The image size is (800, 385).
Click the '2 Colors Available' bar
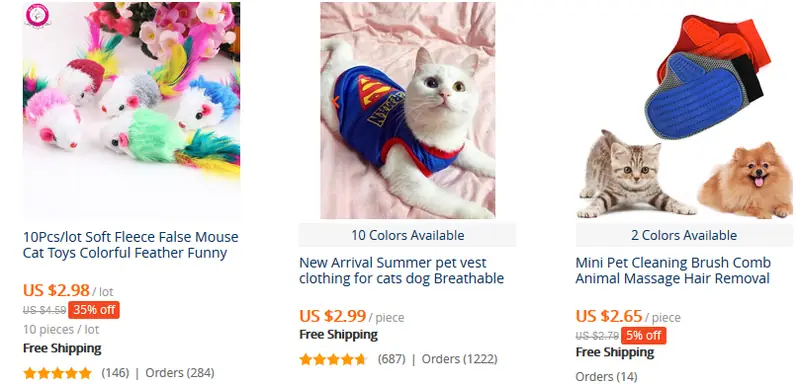coord(684,235)
